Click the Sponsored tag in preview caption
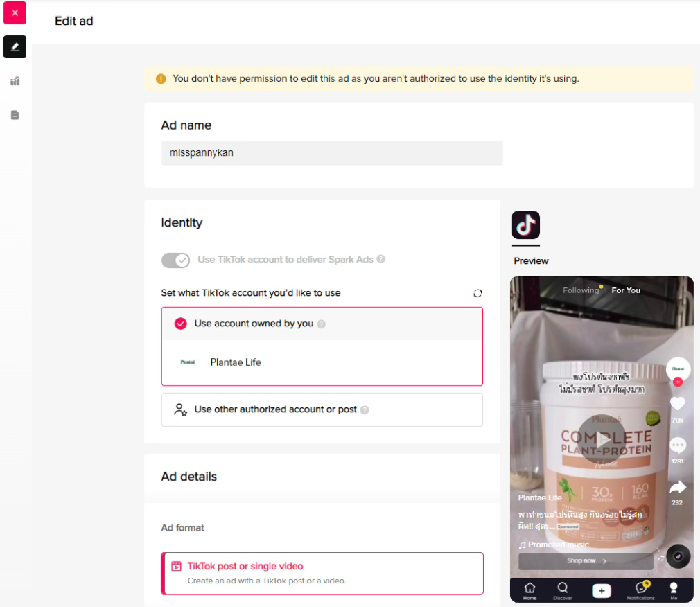This screenshot has height=607, width=700. [568, 527]
